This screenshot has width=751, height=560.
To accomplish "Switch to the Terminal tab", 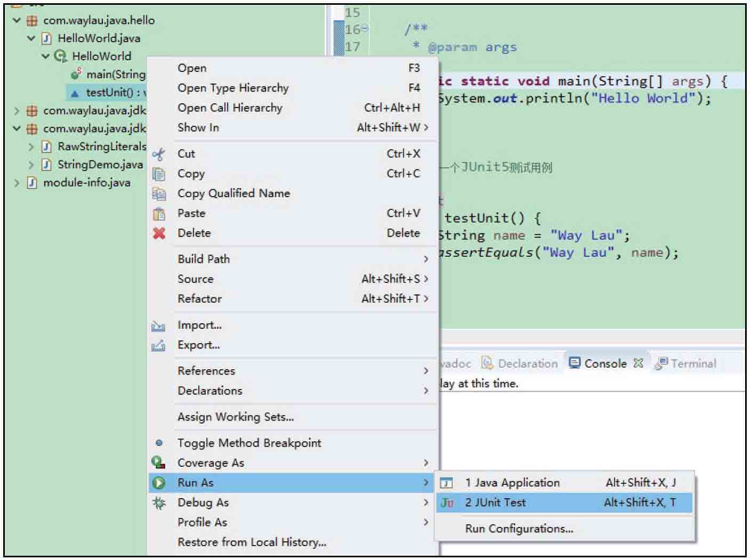I will (692, 363).
